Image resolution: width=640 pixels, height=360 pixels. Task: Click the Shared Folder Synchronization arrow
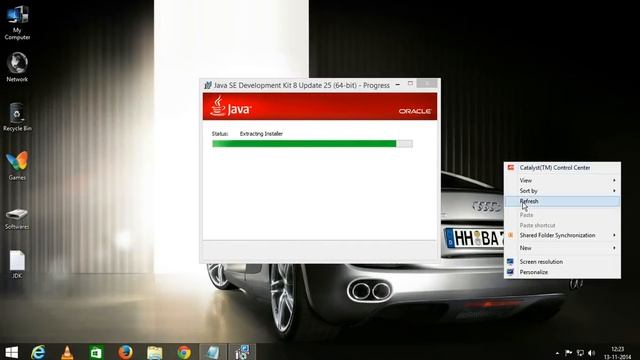pos(614,236)
